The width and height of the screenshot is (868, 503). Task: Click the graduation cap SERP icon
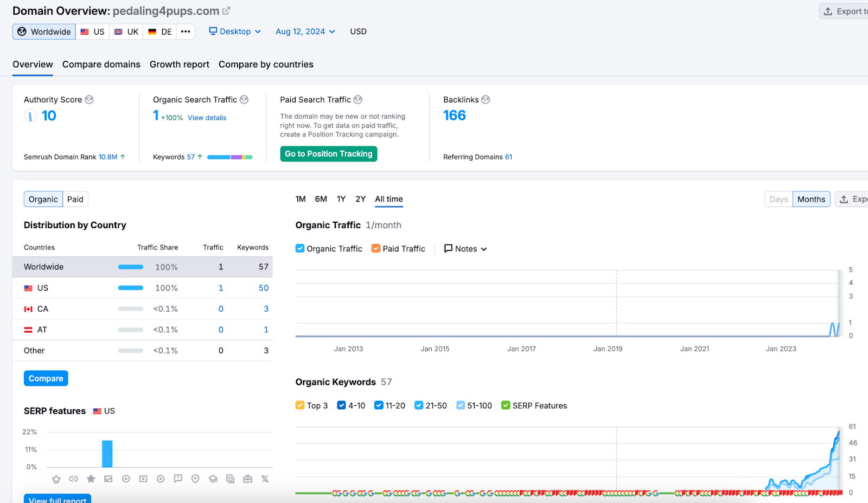(x=213, y=479)
